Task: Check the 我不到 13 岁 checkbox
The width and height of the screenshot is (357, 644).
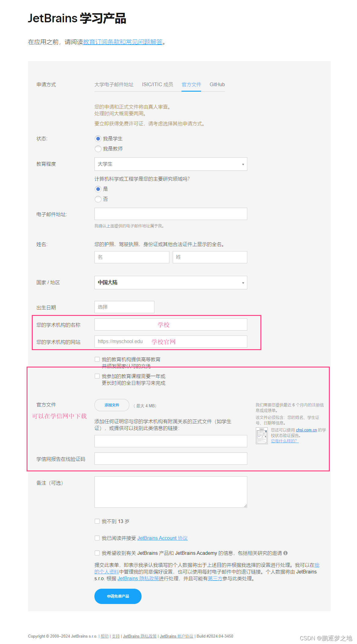Action: [97, 521]
